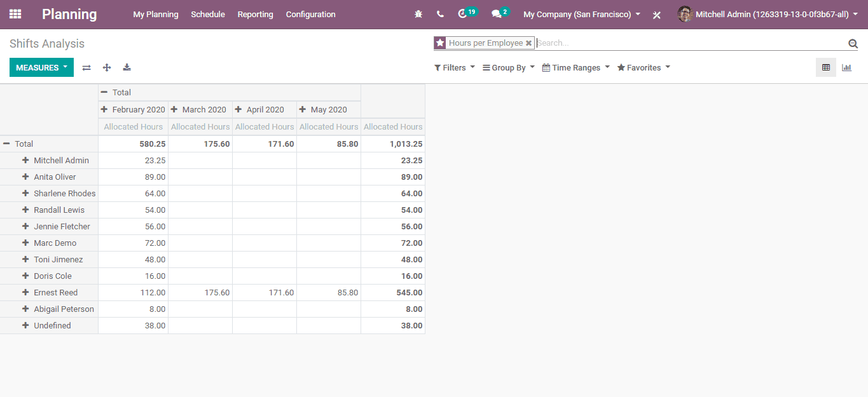Open the Reporting menu

click(x=255, y=14)
